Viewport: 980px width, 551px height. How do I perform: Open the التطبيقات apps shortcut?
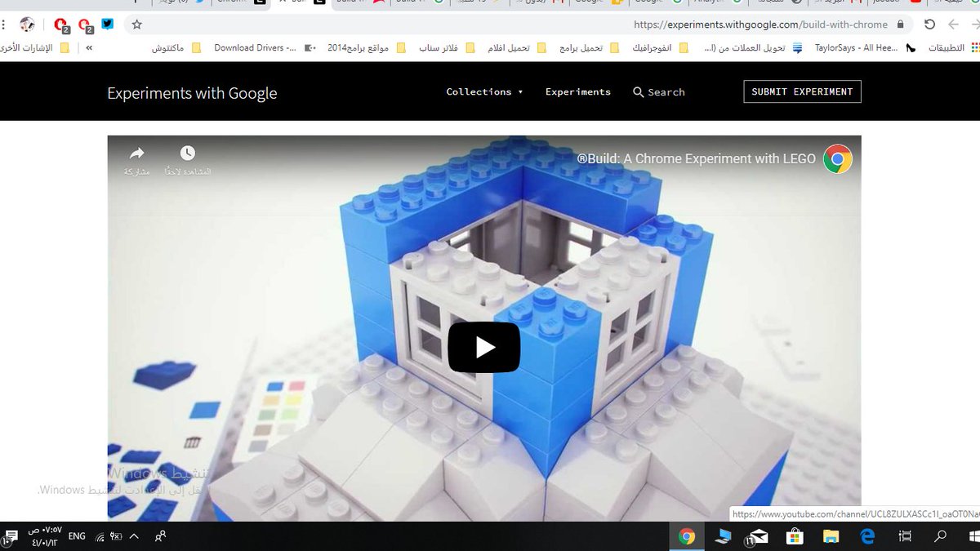point(953,48)
